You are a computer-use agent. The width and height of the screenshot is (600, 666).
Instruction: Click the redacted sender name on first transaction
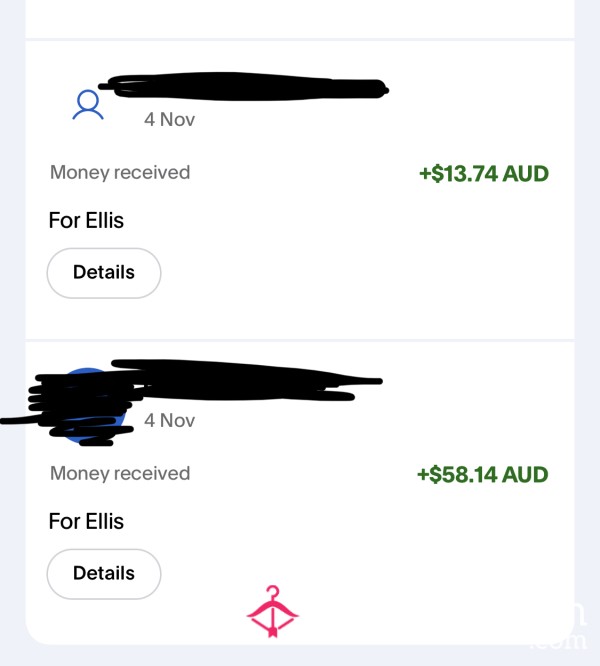point(244,87)
